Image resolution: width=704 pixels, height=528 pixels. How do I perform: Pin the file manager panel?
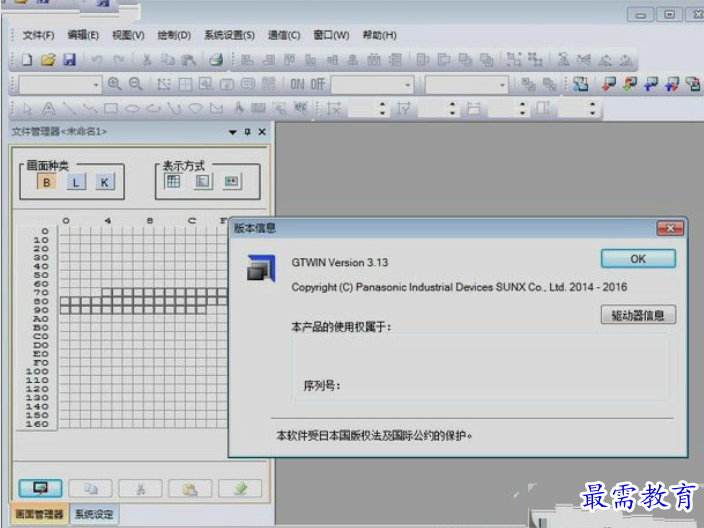pyautogui.click(x=247, y=132)
